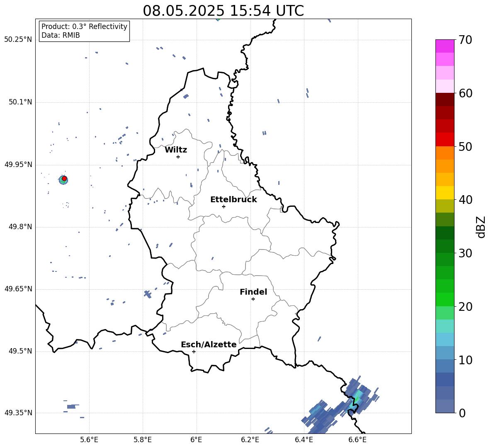Viewport: 491px width, 448px height.
Task: Click the title '08.05.2025 15:54 UTC'
Action: pyautogui.click(x=223, y=11)
